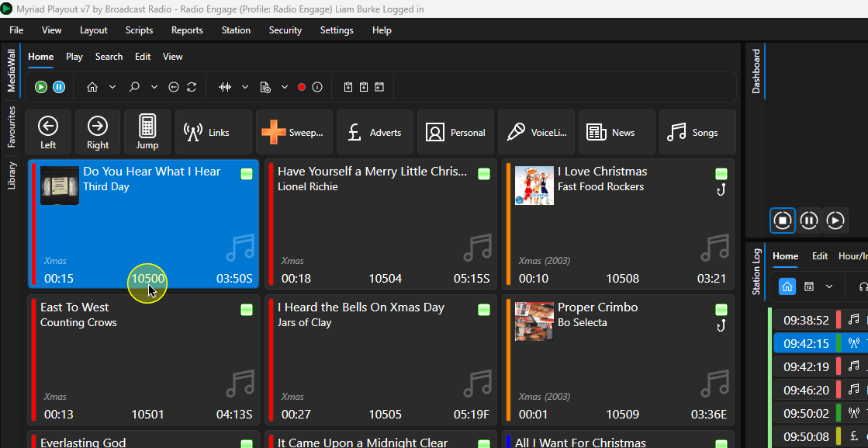Image resolution: width=868 pixels, height=448 pixels.
Task: Click the green play icon in MediaWall toolbar
Action: click(41, 87)
